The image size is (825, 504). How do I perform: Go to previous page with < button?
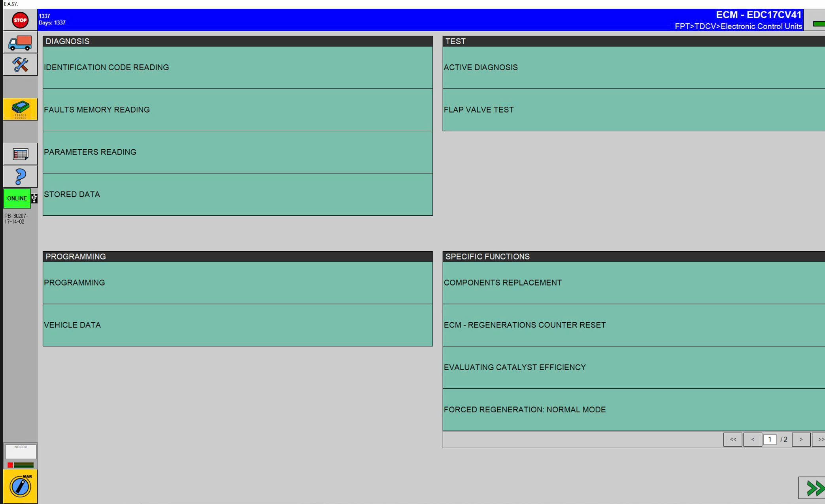point(752,439)
